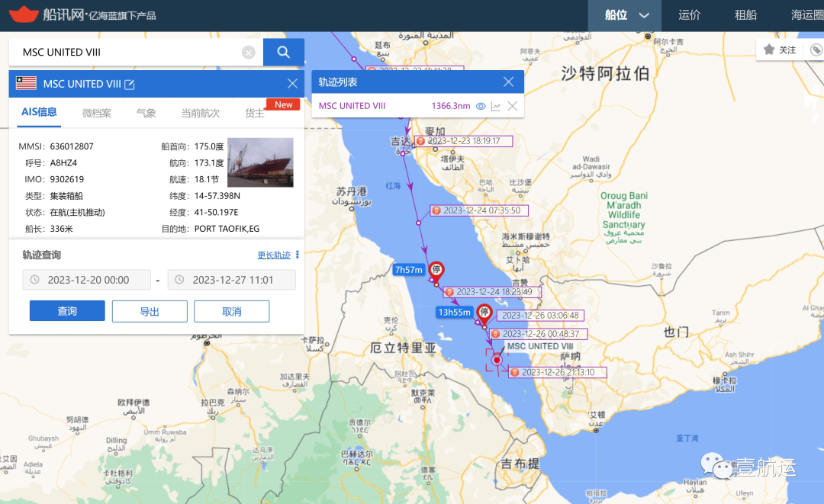Open track chart graph icon

[496, 106]
